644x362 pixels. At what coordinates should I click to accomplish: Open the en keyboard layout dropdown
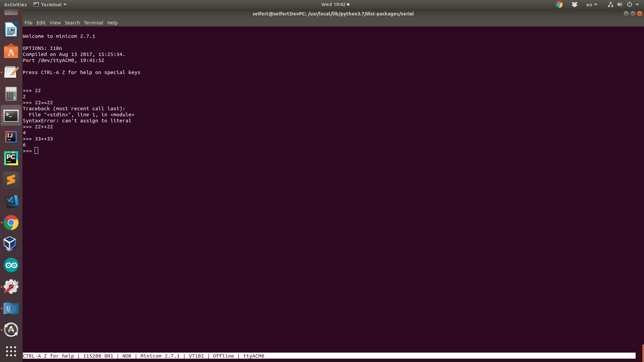[591, 5]
